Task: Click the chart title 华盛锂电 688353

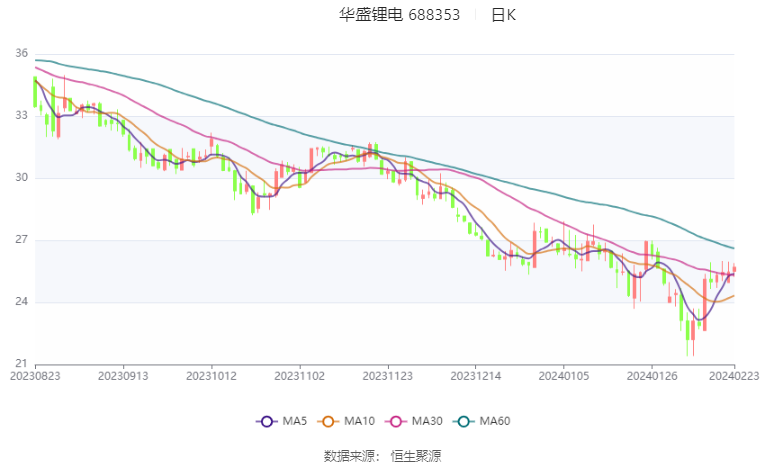Action: 400,15
